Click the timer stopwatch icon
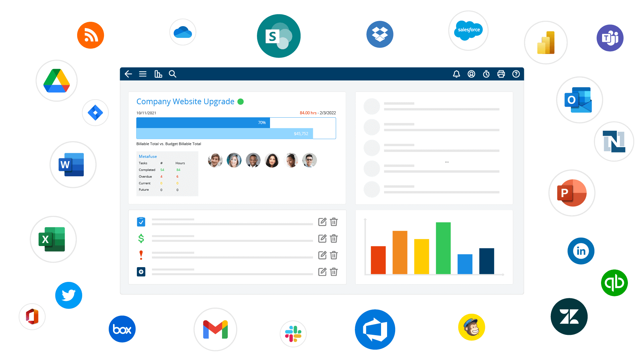Image resolution: width=644 pixels, height=362 pixels. pyautogui.click(x=486, y=74)
